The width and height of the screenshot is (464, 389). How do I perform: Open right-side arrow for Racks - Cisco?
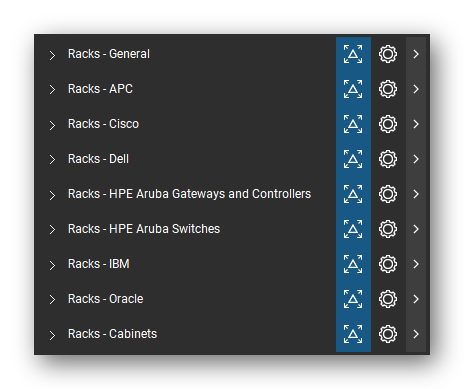click(x=416, y=124)
